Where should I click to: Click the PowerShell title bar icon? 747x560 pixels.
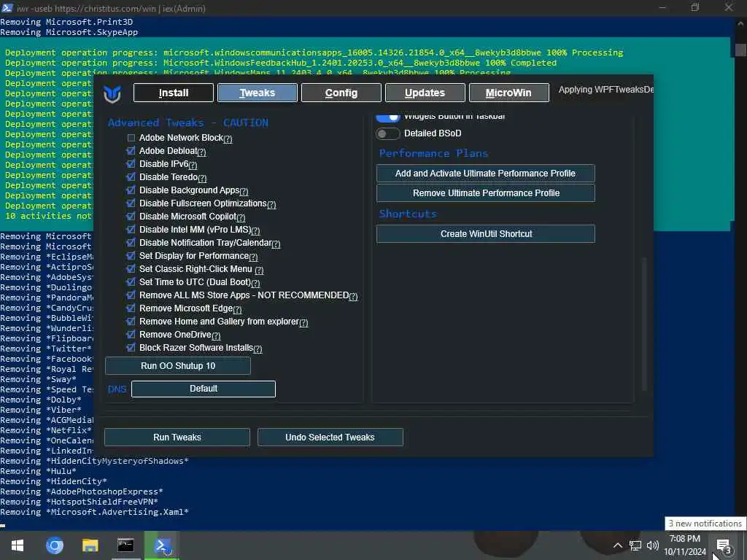pos(7,8)
